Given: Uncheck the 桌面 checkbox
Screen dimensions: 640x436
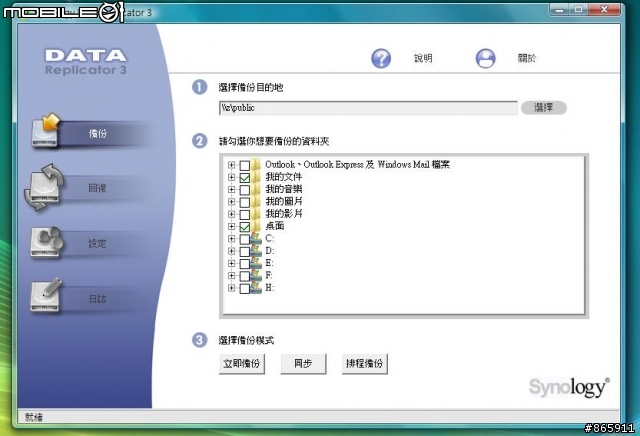Looking at the screenshot, I should click(x=244, y=227).
